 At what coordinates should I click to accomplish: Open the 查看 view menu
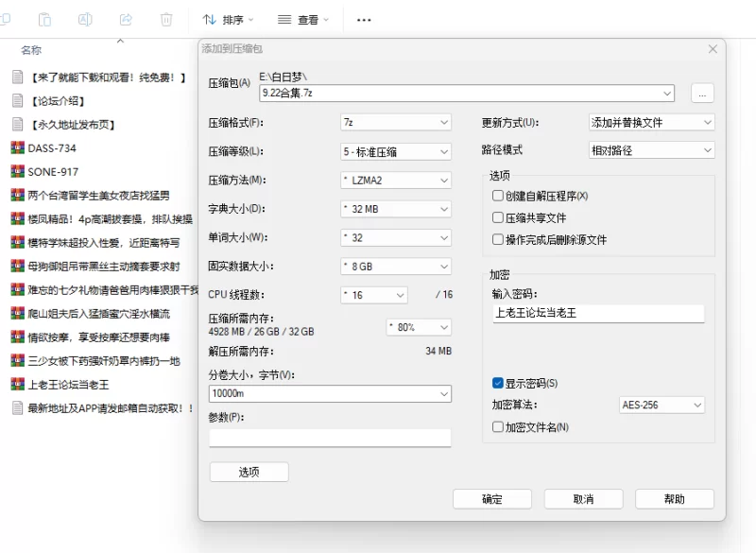[303, 20]
